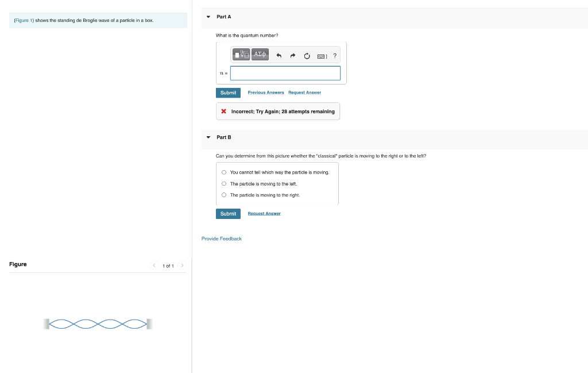Viewport: 588px width, 373px height.
Task: Focus the n = answer input field
Action: pos(285,73)
